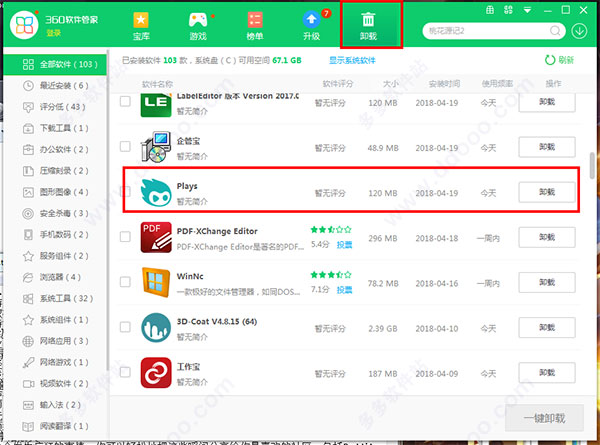Check the 工作宝 row checkbox

125,372
